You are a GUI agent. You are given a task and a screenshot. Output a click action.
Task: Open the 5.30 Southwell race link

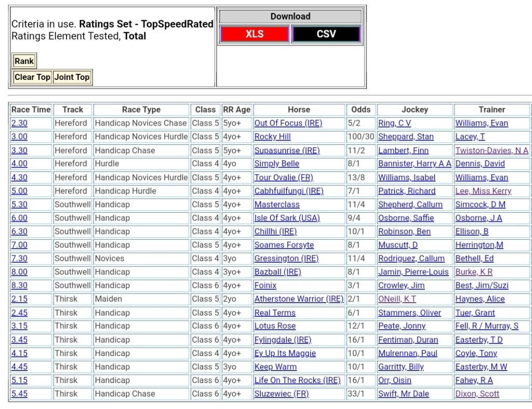point(19,204)
